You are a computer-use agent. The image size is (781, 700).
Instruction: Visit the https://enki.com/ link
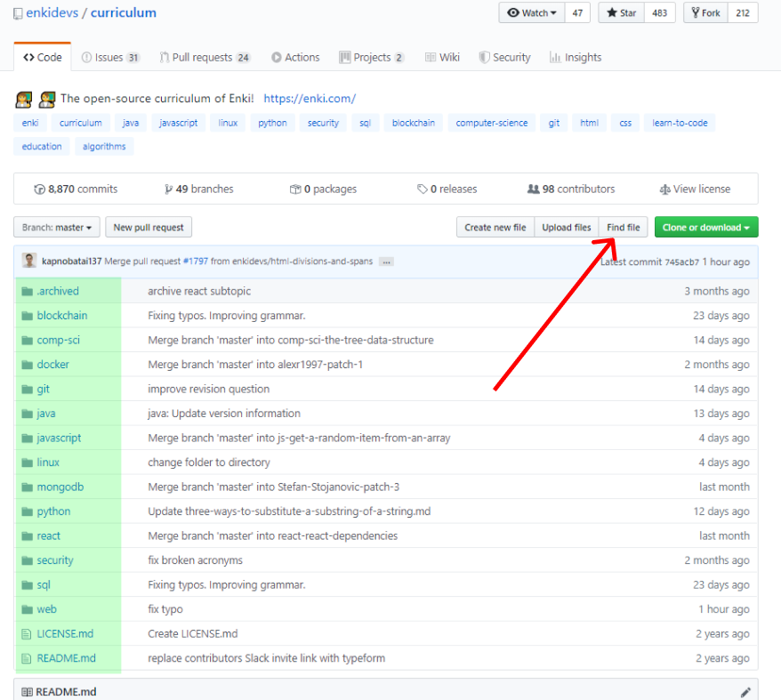pyautogui.click(x=309, y=98)
